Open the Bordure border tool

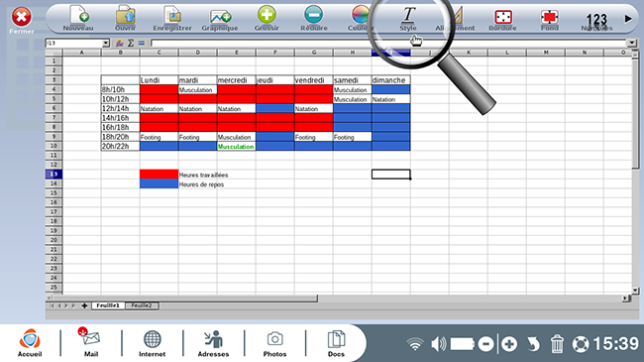[502, 19]
